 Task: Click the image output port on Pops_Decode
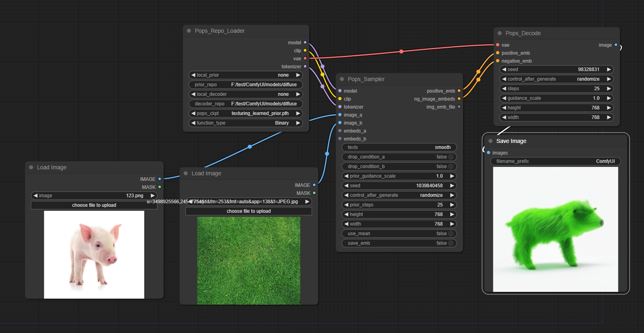[x=616, y=45]
